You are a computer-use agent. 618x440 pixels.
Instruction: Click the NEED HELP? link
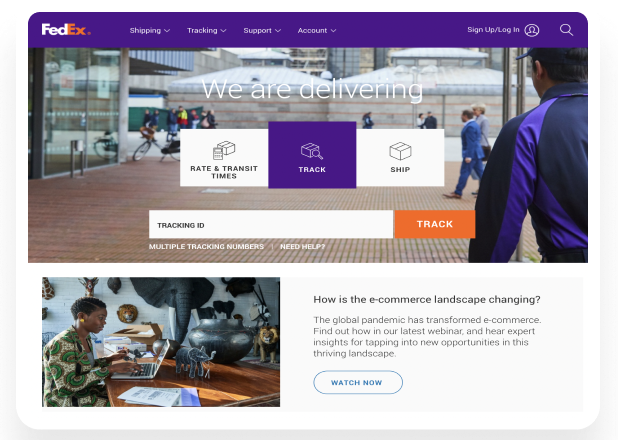303,246
